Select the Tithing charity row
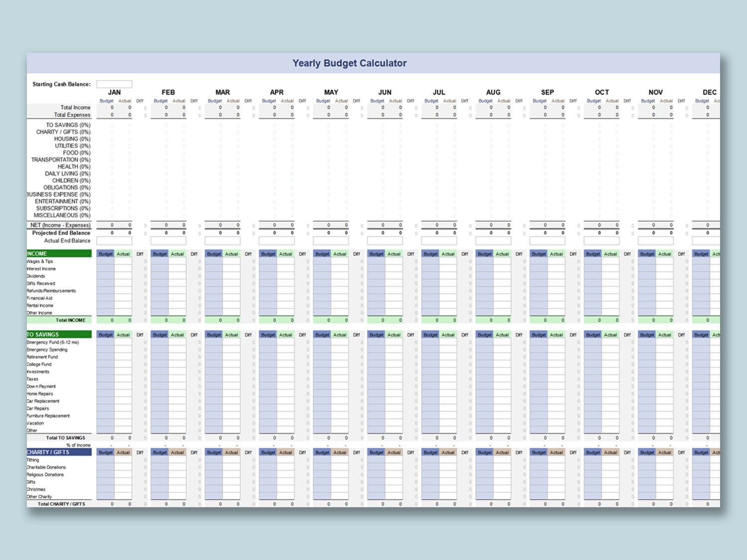 [x=32, y=459]
